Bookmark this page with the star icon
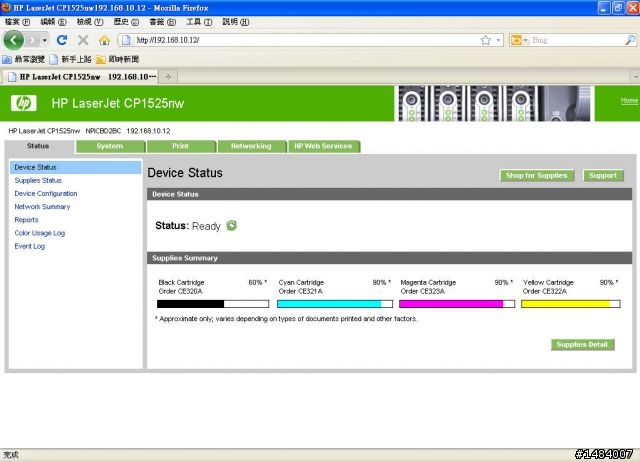The width and height of the screenshot is (640, 462). tap(485, 40)
